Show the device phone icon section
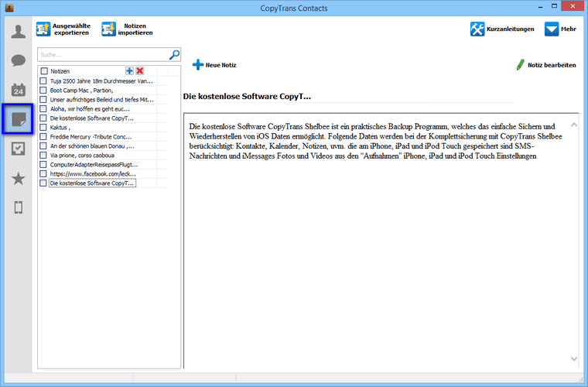Viewport: 588px width, 387px height. point(19,207)
